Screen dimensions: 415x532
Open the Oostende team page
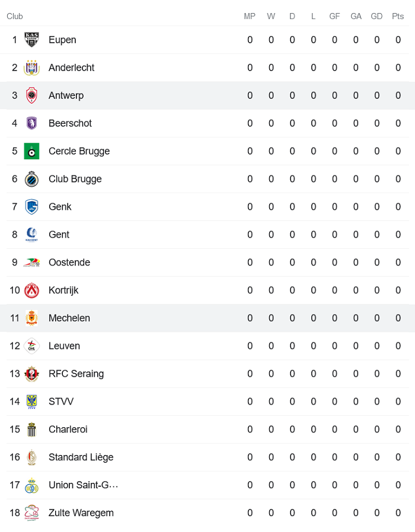[69, 262]
